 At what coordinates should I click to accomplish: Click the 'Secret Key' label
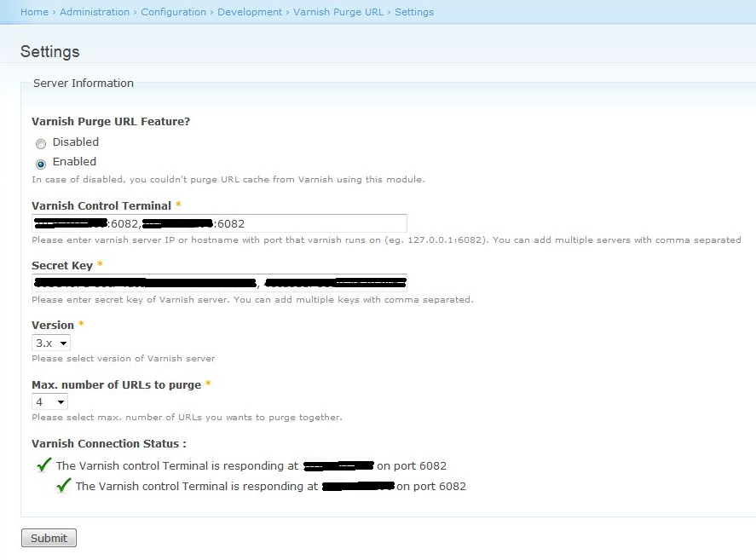click(62, 266)
